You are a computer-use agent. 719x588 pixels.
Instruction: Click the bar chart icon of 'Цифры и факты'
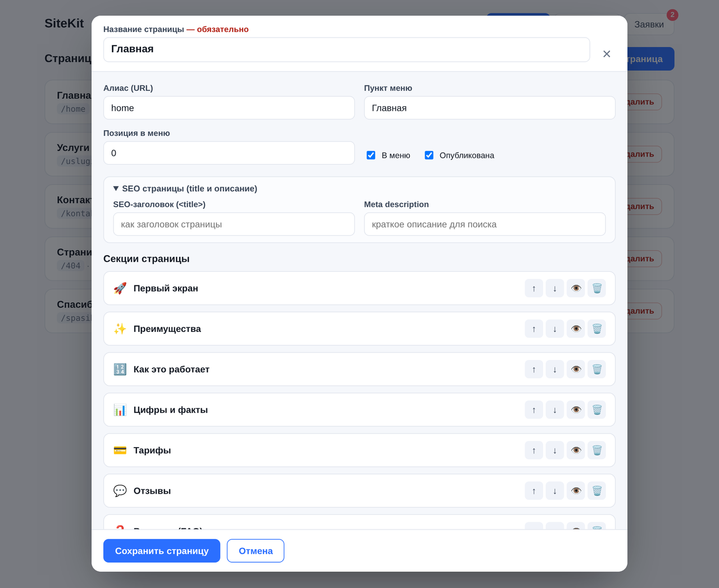tap(120, 409)
